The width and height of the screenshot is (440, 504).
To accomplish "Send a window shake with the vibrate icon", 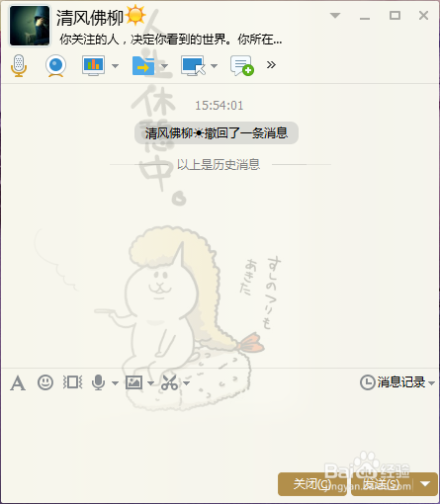I will (72, 382).
